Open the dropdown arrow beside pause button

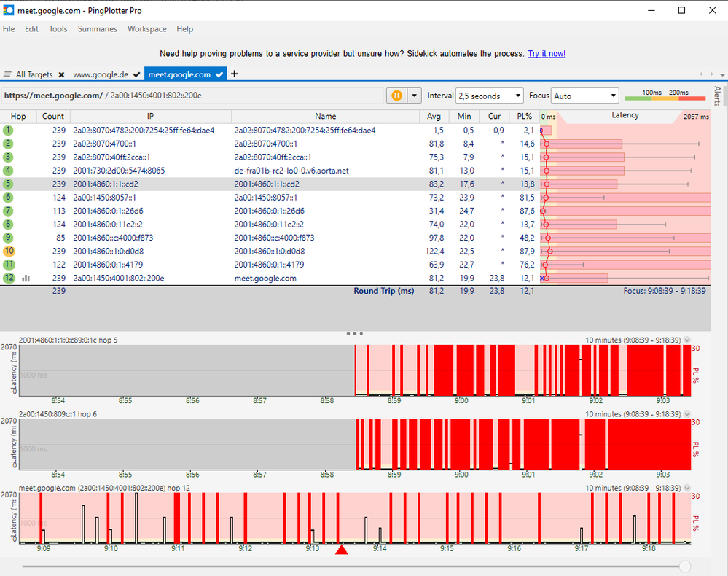tap(414, 96)
